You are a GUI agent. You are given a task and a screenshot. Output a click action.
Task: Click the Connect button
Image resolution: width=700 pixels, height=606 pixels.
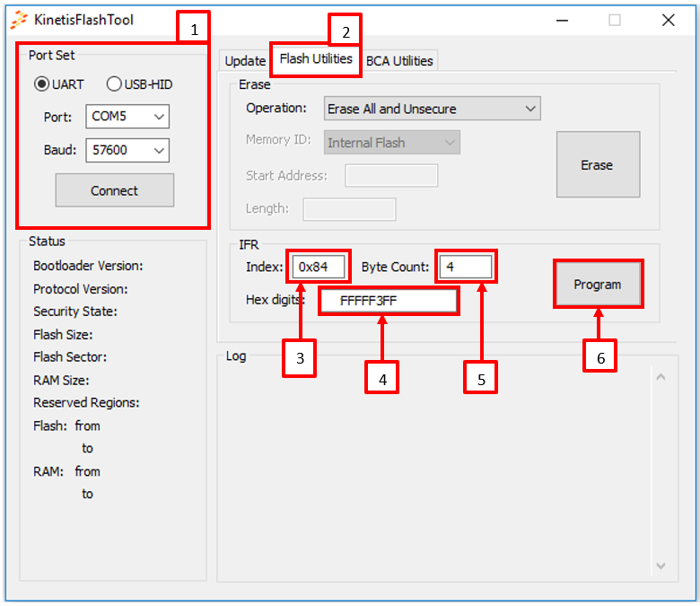[x=115, y=190]
